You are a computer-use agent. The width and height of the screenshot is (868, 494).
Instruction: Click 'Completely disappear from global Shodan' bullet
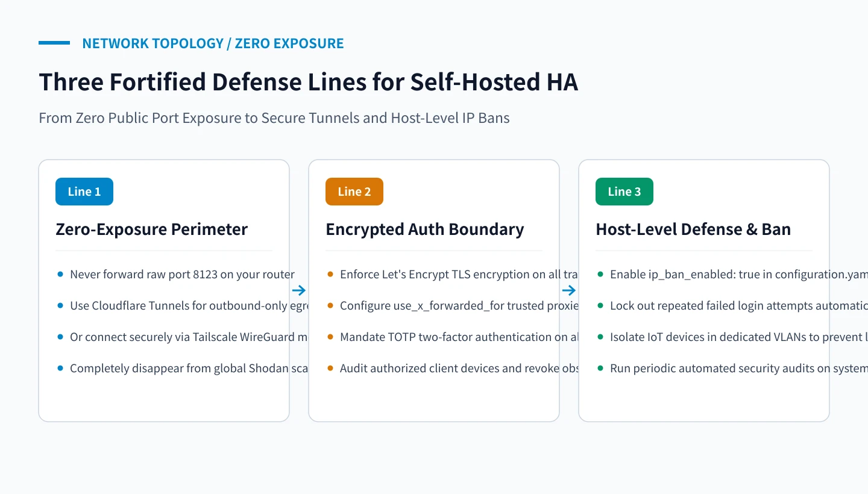pos(189,368)
